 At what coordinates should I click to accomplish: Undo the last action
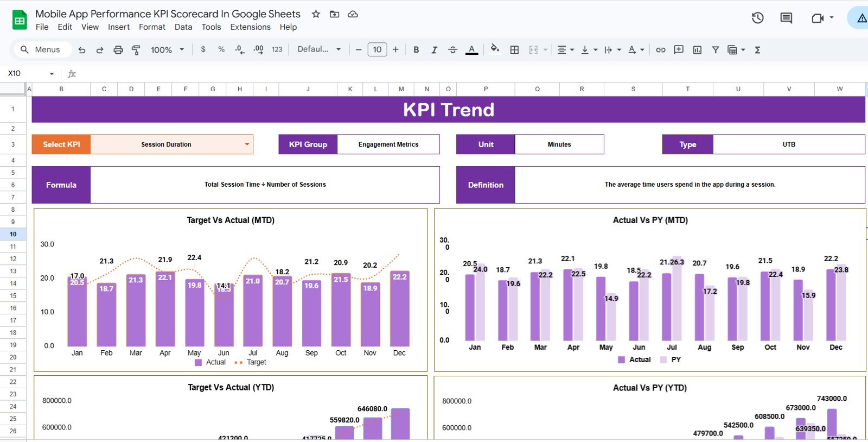(82, 50)
